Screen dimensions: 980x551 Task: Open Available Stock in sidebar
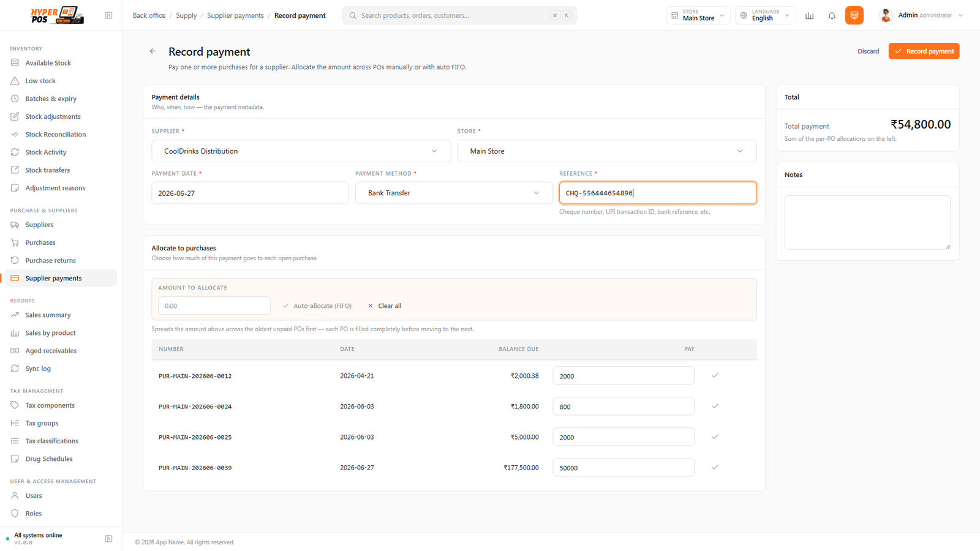(61, 63)
